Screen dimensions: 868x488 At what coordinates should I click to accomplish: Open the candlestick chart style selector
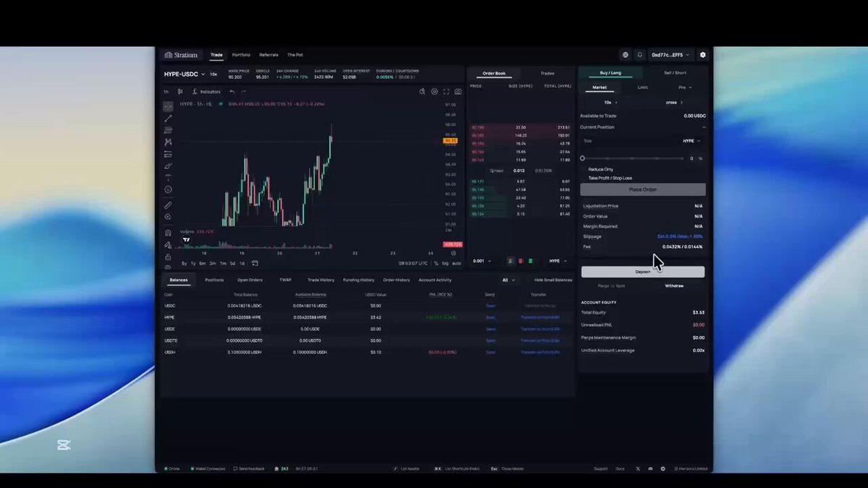tap(180, 92)
